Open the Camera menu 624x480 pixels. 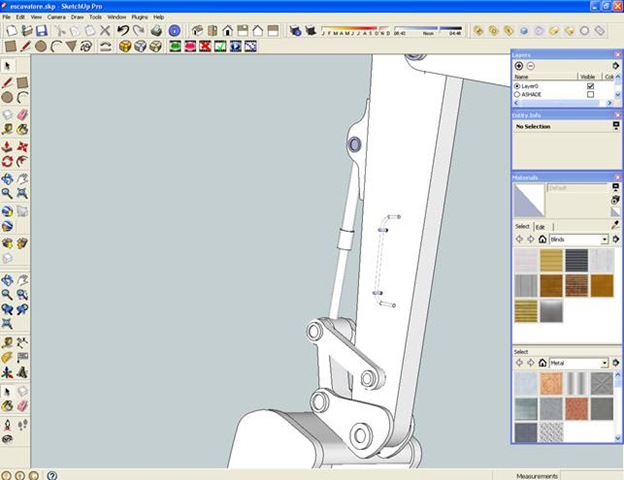pyautogui.click(x=55, y=17)
